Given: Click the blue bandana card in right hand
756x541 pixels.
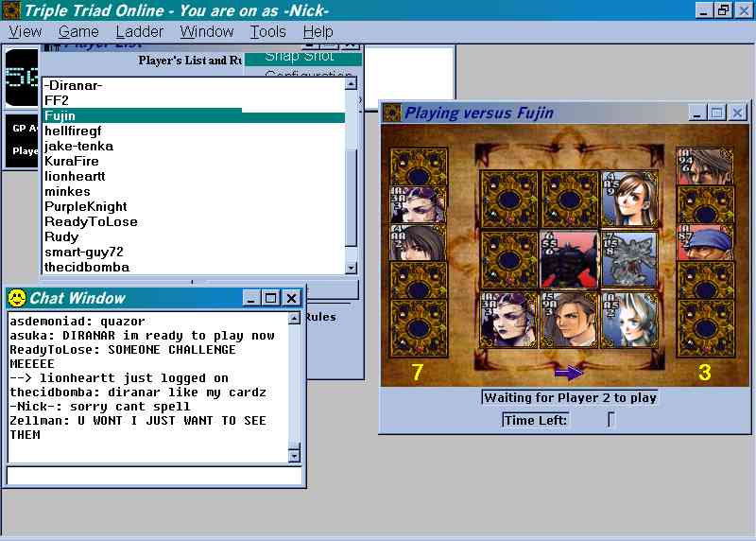Looking at the screenshot, I should click(705, 243).
